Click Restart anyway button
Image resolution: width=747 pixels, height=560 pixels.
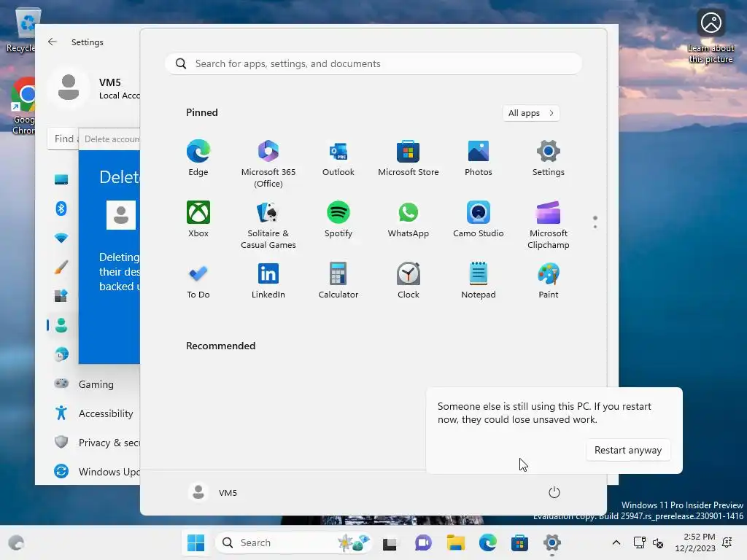[x=628, y=450]
